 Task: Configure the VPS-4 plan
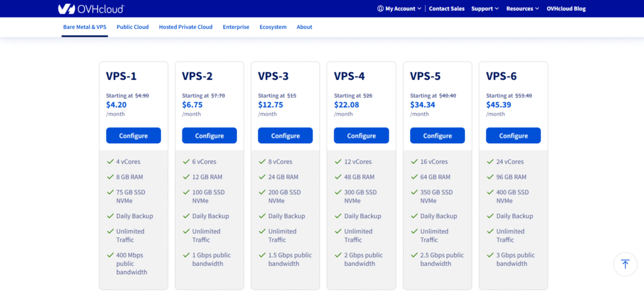[x=361, y=136]
